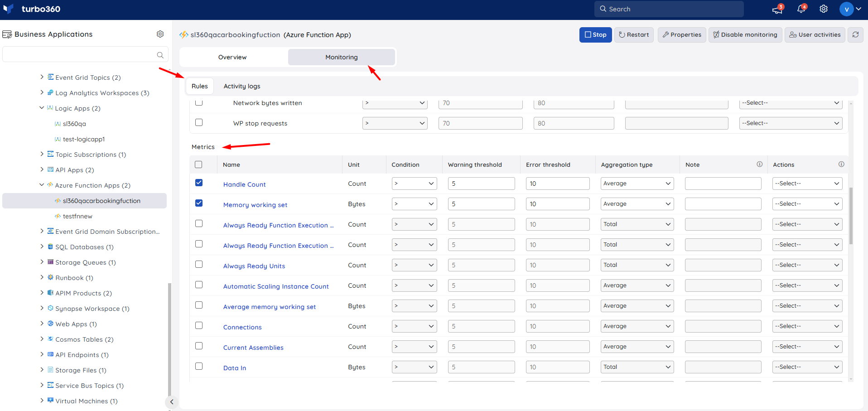Click the refresh icon button
868x411 pixels.
[855, 34]
